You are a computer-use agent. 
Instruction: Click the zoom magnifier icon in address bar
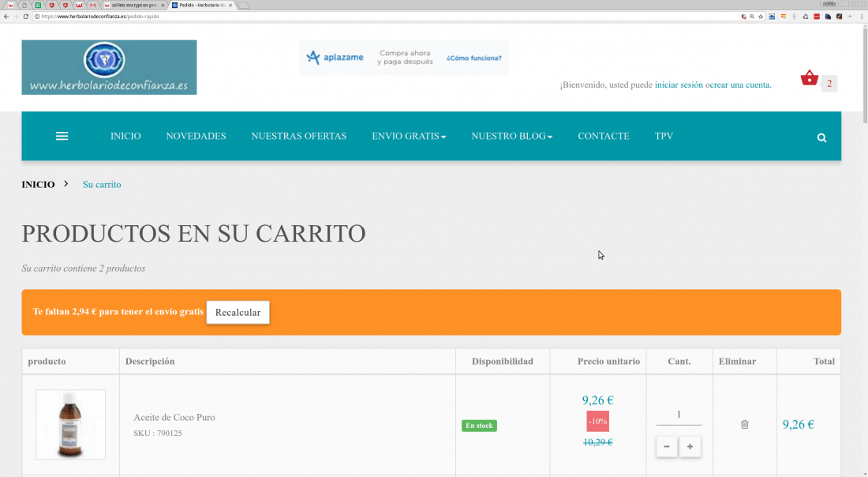click(x=752, y=17)
